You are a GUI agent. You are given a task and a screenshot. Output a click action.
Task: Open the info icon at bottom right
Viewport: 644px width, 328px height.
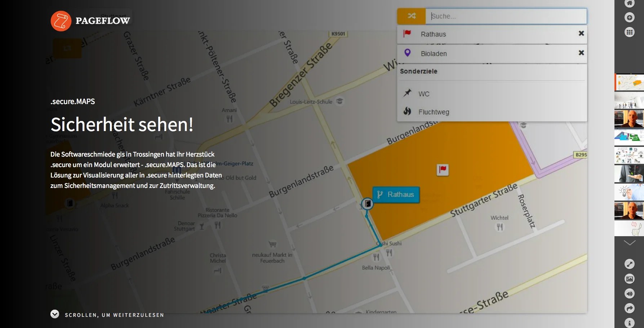[x=630, y=323]
